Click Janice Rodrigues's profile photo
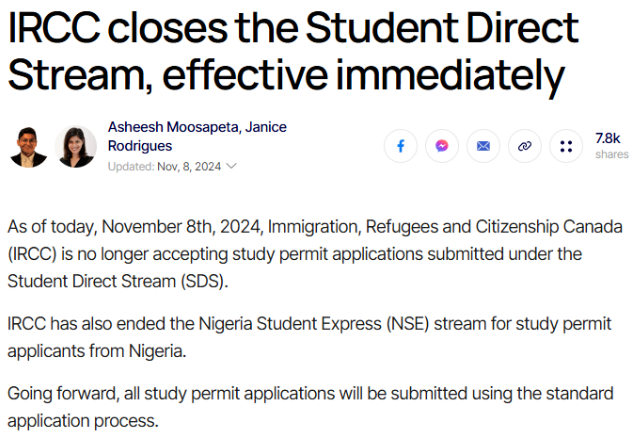The height and width of the screenshot is (442, 634). point(76,146)
